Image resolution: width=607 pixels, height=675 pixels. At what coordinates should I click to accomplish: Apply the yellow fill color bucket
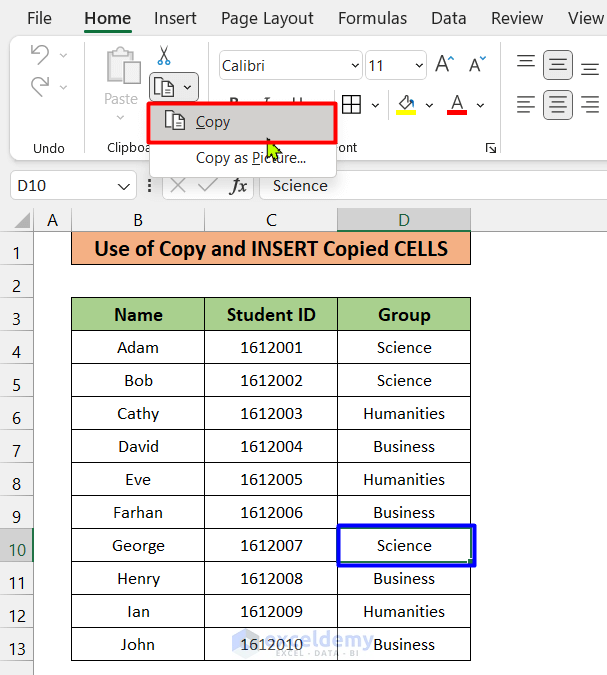(406, 105)
